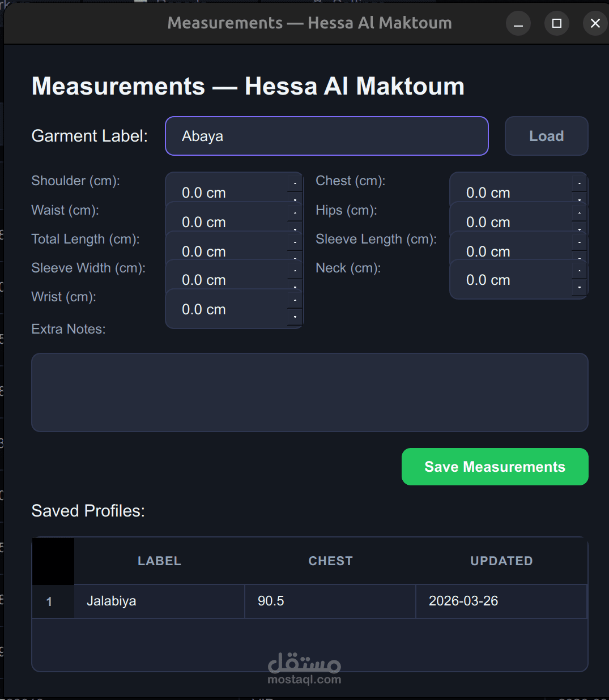609x700 pixels.
Task: Increase Shoulder value using up arrow
Action: coord(295,183)
